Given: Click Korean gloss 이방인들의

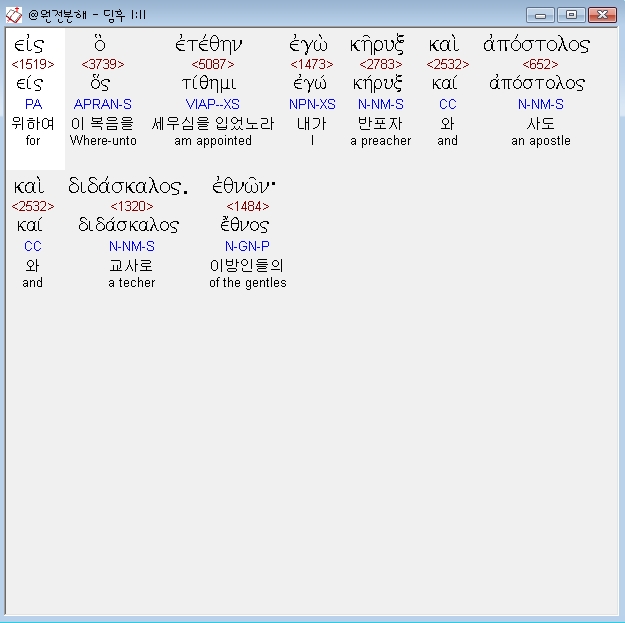Looking at the screenshot, I should click(247, 265).
